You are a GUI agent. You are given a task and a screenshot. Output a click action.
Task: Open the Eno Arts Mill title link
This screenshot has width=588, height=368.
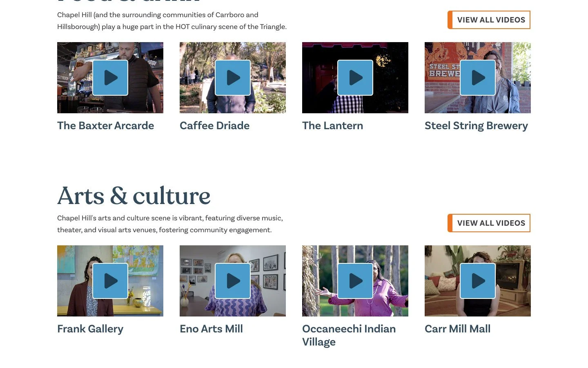(211, 329)
